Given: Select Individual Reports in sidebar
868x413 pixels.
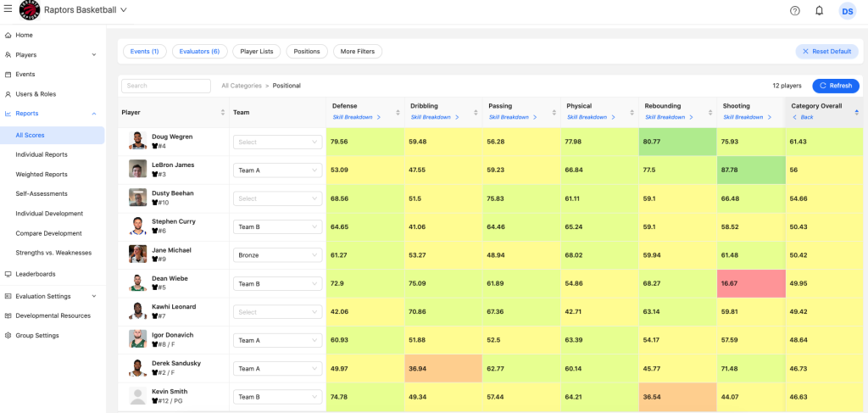Looking at the screenshot, I should (x=42, y=154).
